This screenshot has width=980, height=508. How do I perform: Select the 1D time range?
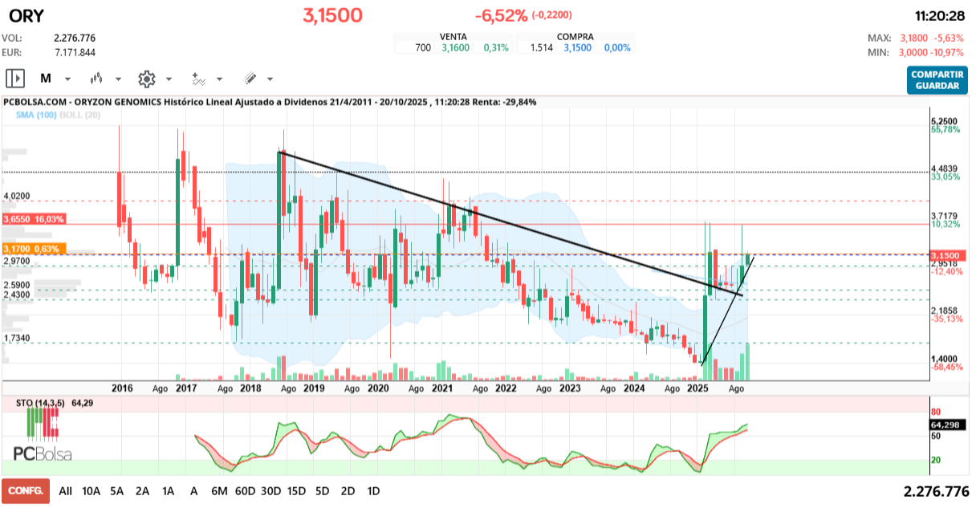[374, 490]
